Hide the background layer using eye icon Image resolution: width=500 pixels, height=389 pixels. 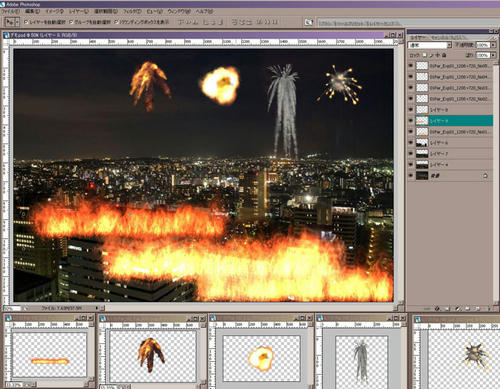pyautogui.click(x=411, y=176)
